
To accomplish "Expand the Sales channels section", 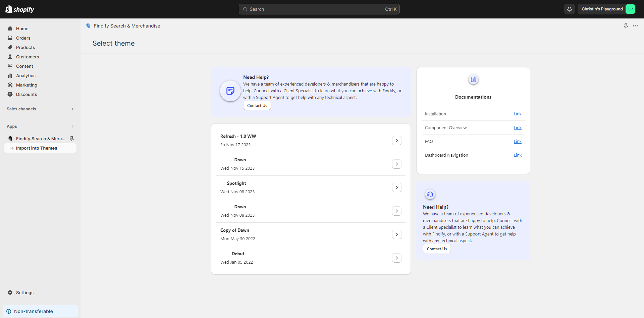I will (x=40, y=109).
